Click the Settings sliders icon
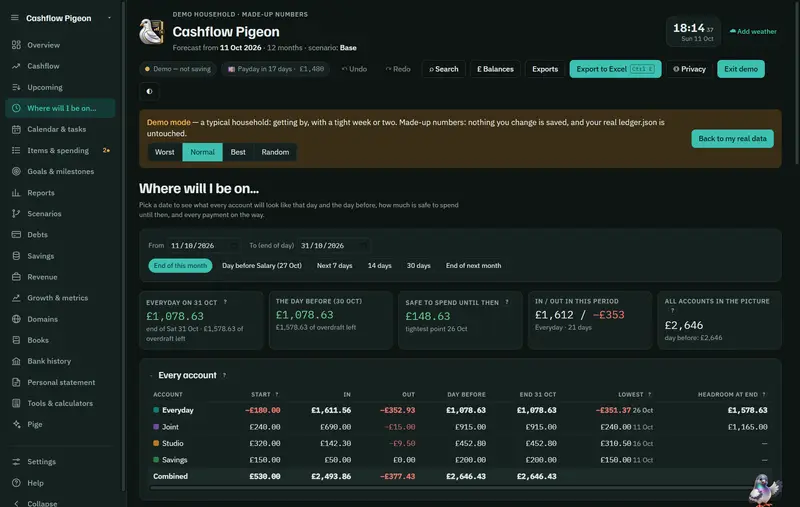Screen dimensions: 800x507 pos(16,462)
